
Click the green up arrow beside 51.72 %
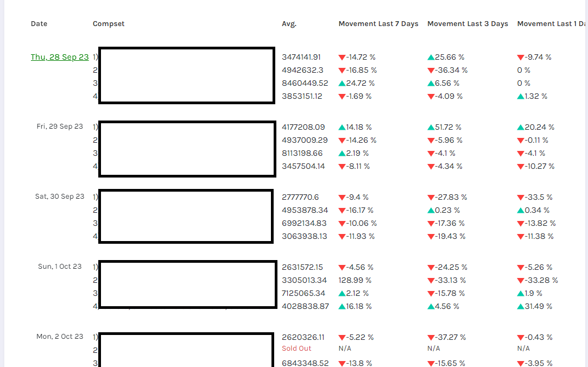pyautogui.click(x=431, y=128)
